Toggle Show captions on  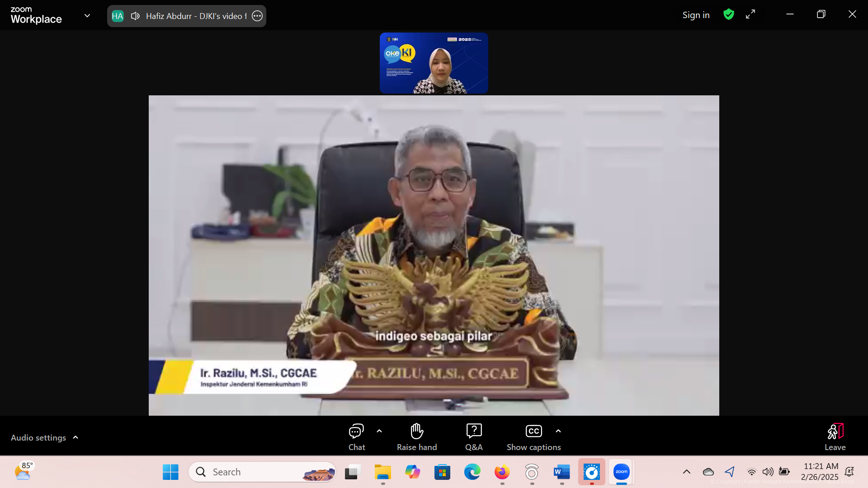(533, 436)
